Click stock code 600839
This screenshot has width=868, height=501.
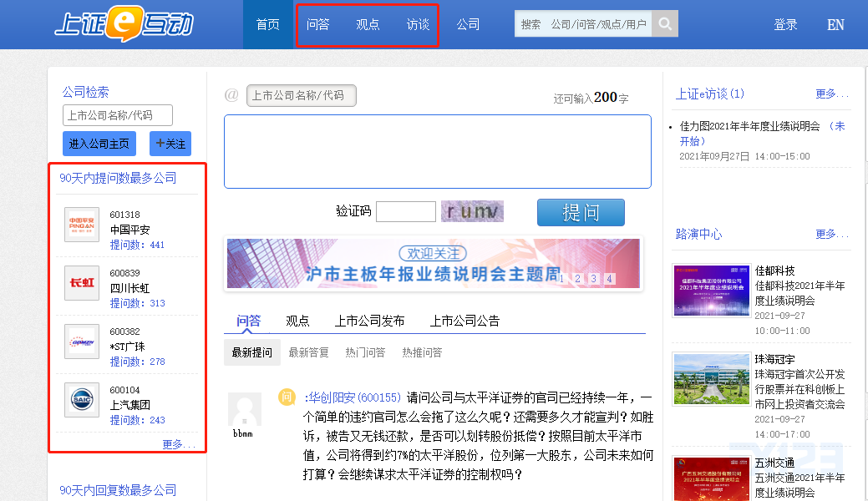pyautogui.click(x=125, y=273)
